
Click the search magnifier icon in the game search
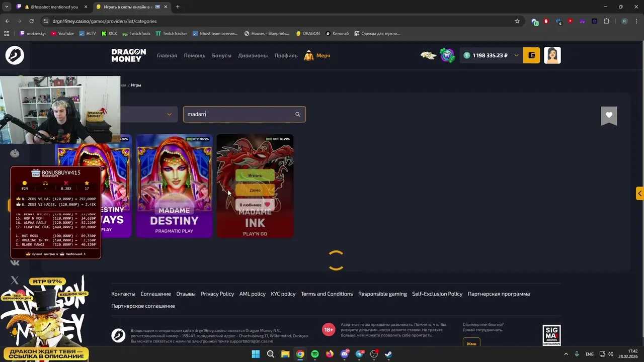pyautogui.click(x=297, y=114)
